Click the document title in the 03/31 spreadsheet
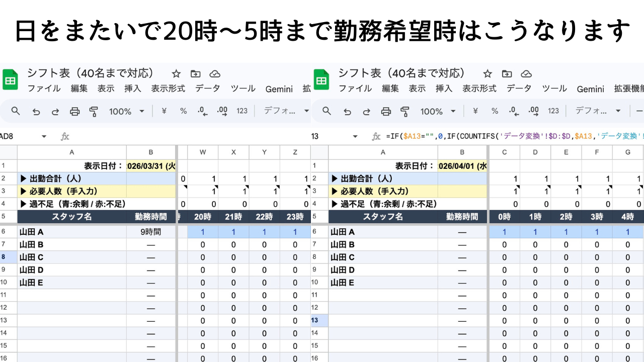The height and width of the screenshot is (362, 644). click(x=91, y=73)
